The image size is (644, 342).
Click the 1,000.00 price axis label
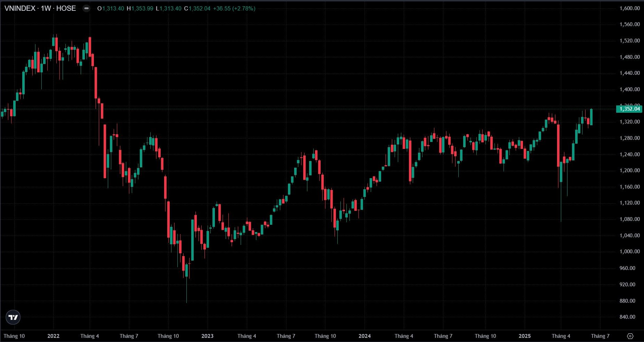(x=630, y=252)
